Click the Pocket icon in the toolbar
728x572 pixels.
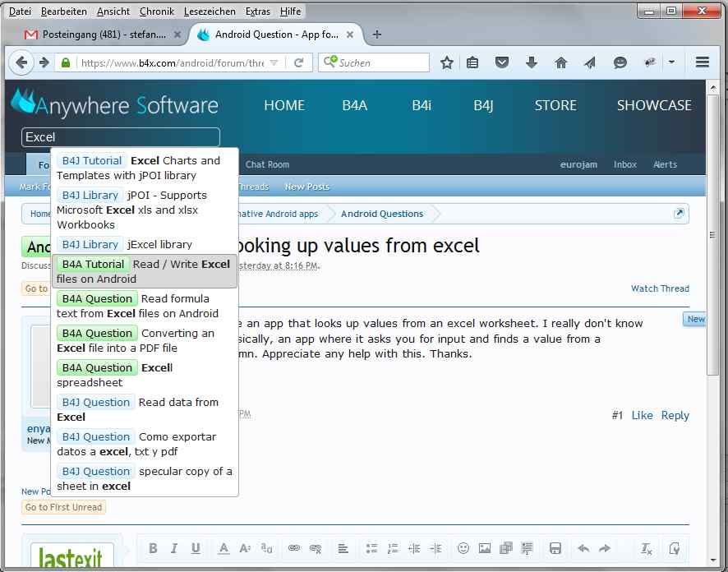pos(502,62)
